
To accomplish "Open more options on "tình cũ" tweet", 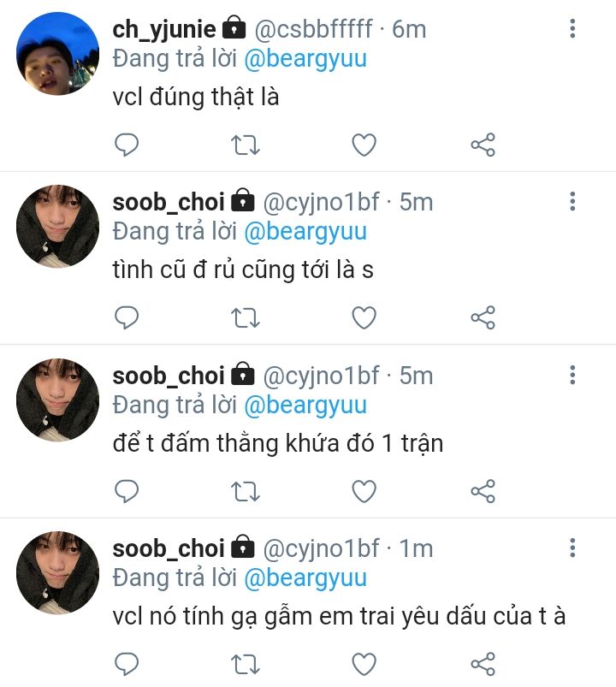I will pos(572,201).
